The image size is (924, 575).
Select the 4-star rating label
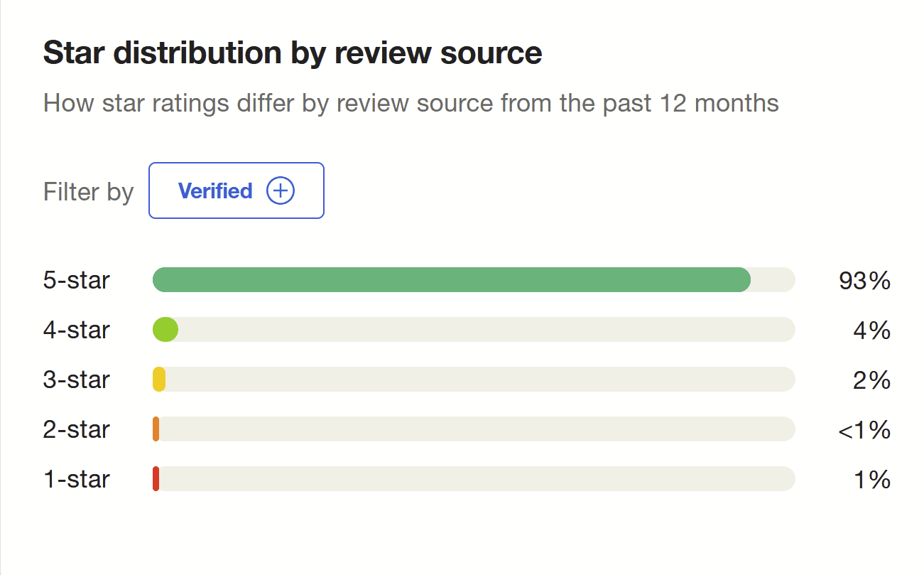[77, 330]
